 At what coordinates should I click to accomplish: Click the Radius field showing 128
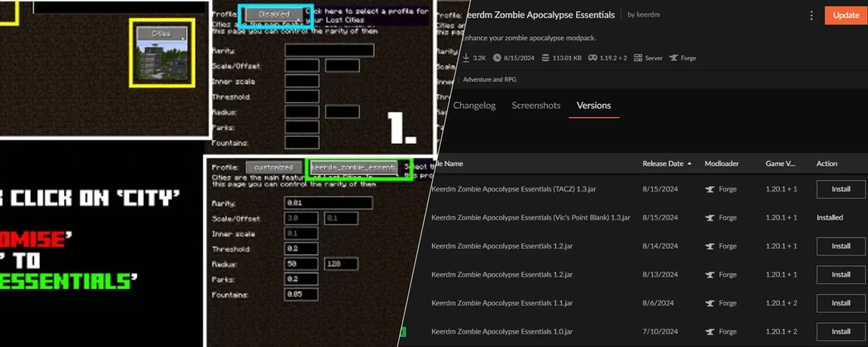[341, 264]
